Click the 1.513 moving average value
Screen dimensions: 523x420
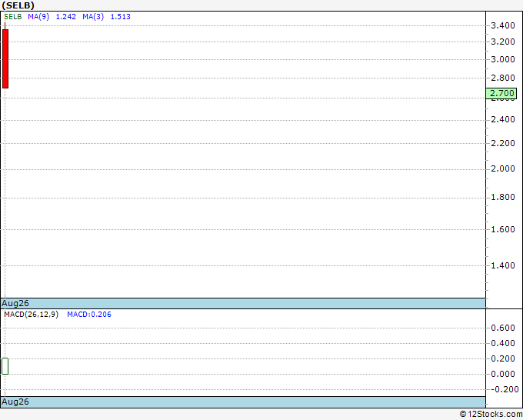(x=121, y=17)
